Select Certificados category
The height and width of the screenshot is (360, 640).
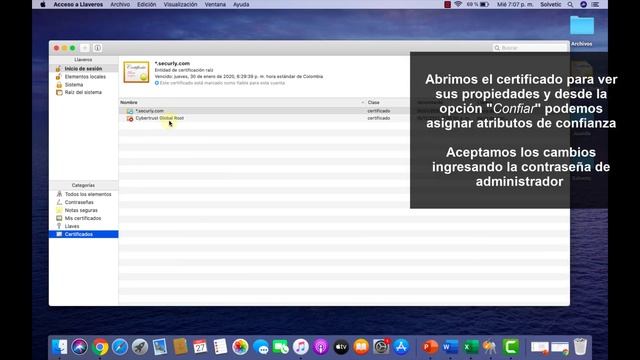83,234
